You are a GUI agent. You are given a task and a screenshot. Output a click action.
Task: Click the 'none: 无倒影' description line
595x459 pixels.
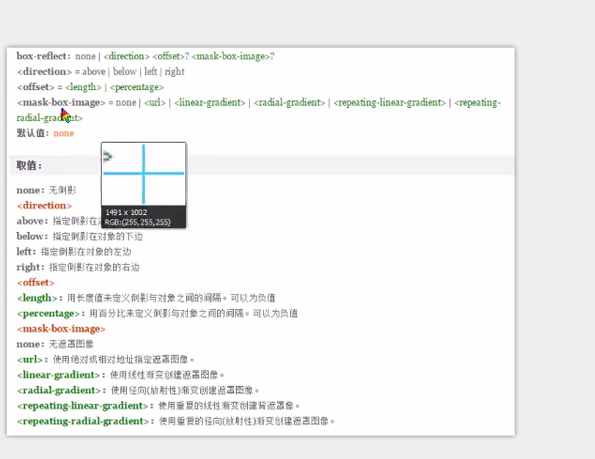coord(46,190)
